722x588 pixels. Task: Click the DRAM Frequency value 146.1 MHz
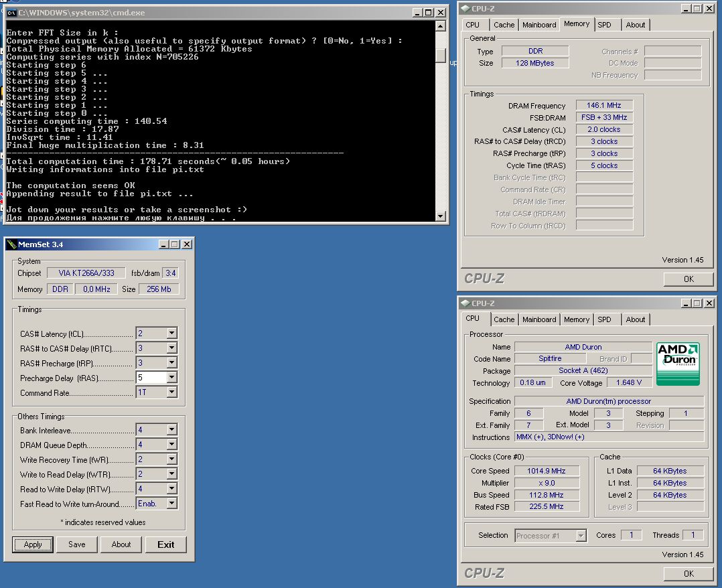click(x=603, y=105)
